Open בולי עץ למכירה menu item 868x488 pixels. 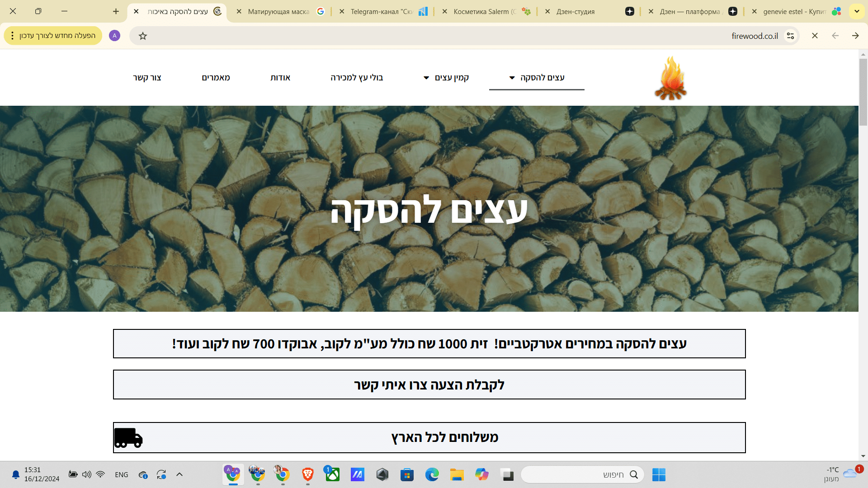click(x=357, y=78)
